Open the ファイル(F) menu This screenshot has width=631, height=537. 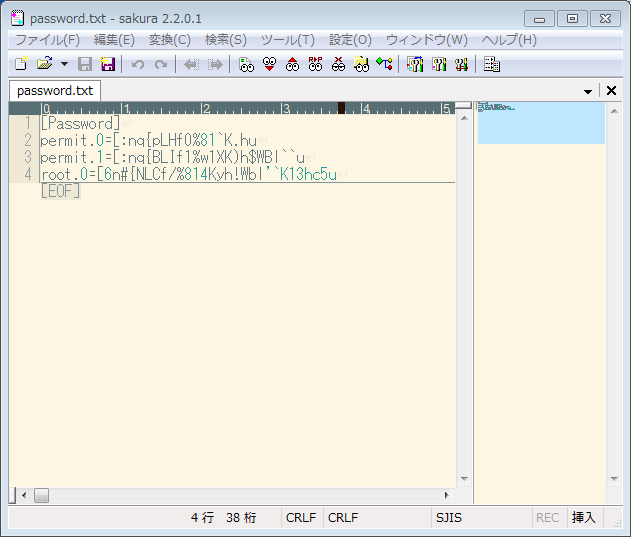coord(46,40)
